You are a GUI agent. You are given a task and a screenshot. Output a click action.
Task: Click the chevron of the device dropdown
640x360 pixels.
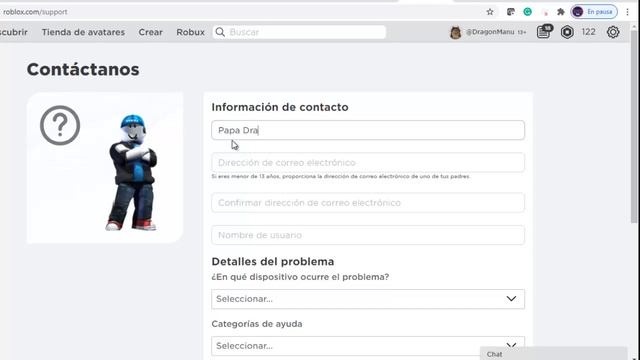[511, 299]
